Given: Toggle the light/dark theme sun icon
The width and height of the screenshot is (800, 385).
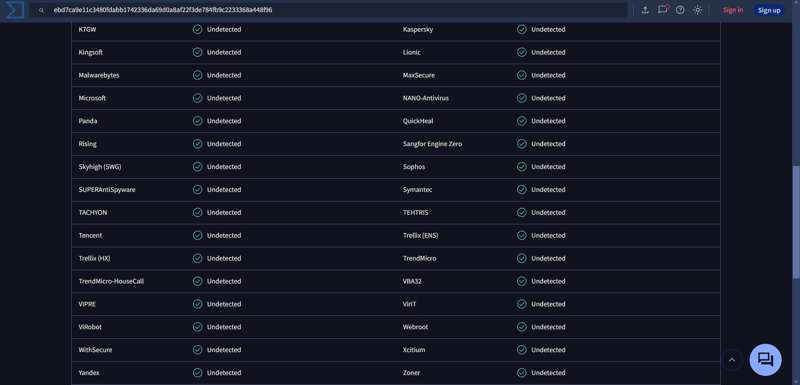Looking at the screenshot, I should 697,10.
